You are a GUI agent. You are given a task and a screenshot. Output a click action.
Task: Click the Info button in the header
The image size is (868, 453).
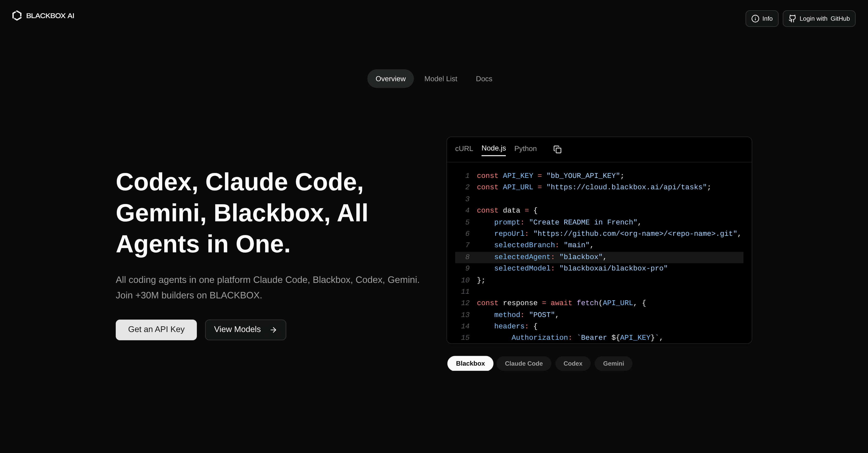coord(762,19)
